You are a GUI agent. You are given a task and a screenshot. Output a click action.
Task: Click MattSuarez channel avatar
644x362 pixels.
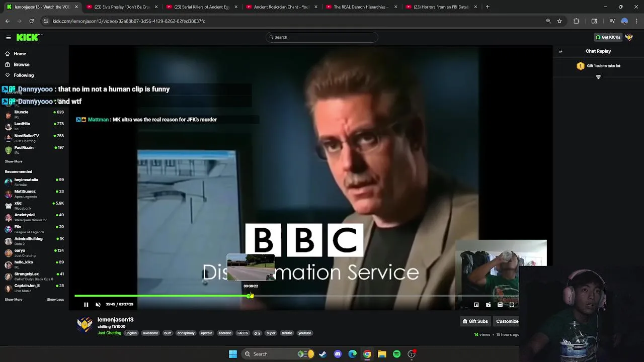coord(8,194)
